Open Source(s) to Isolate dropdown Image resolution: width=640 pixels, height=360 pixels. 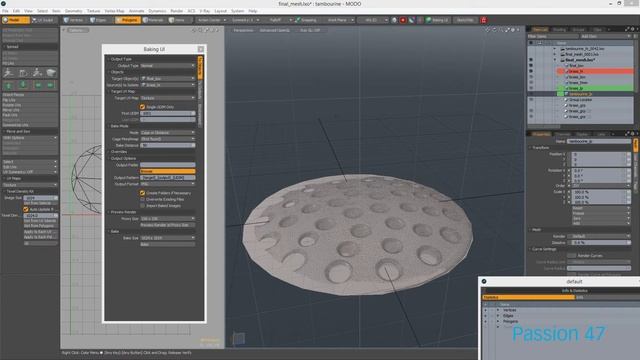tap(168, 85)
